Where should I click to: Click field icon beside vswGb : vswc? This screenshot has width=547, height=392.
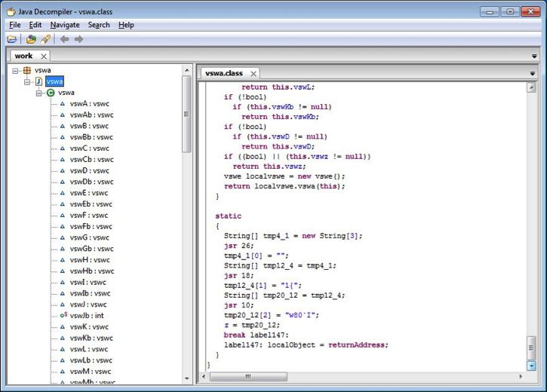pyautogui.click(x=63, y=249)
